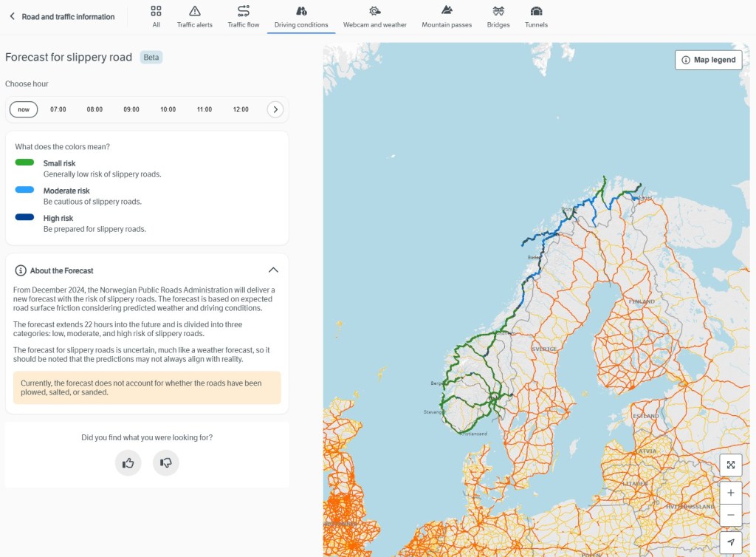This screenshot has height=557, width=756.
Task: Zoom out on the map
Action: (730, 515)
